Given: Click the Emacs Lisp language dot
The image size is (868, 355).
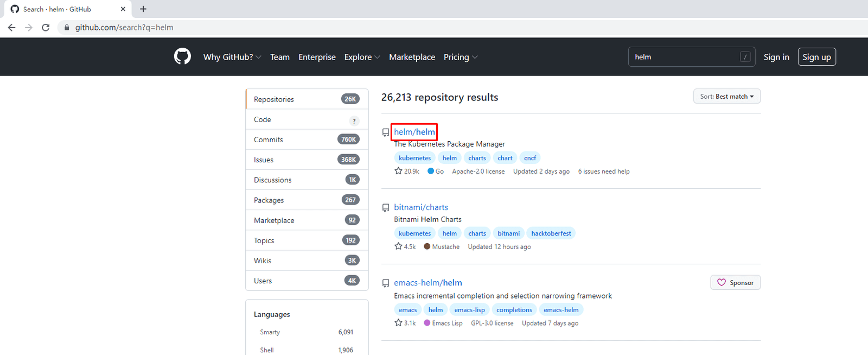Looking at the screenshot, I should (x=427, y=323).
